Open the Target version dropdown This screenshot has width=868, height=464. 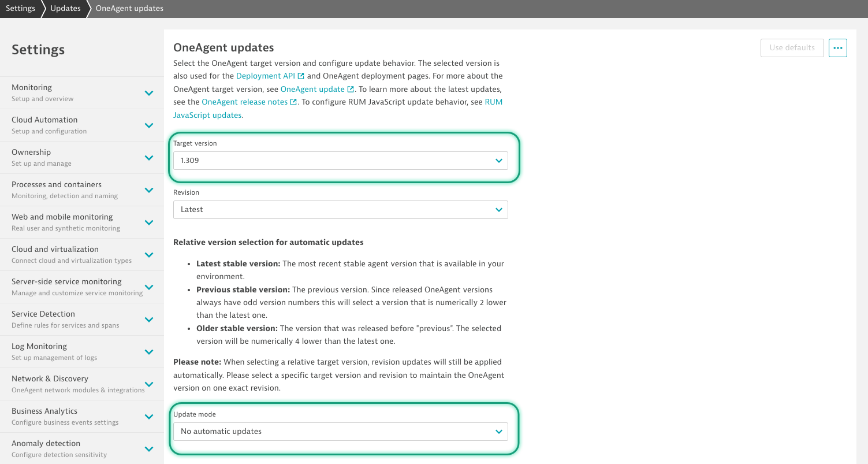[x=341, y=161]
